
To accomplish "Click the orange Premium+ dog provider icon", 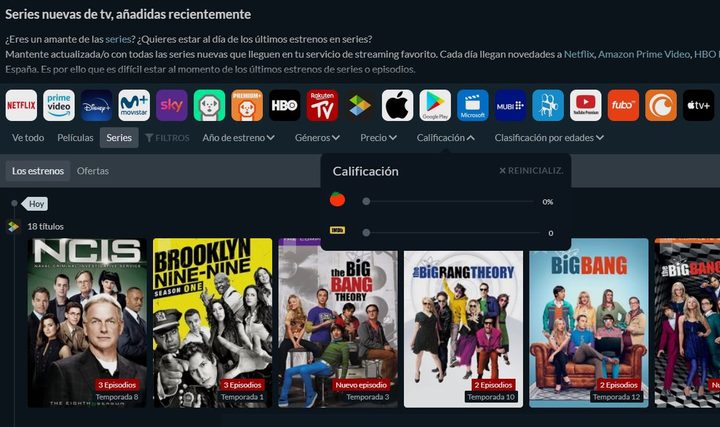I will [247, 105].
